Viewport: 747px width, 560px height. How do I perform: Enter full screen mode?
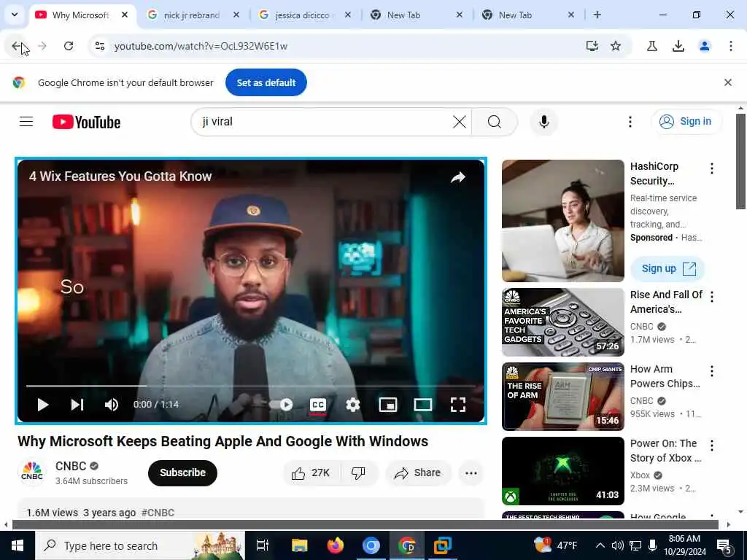458,405
